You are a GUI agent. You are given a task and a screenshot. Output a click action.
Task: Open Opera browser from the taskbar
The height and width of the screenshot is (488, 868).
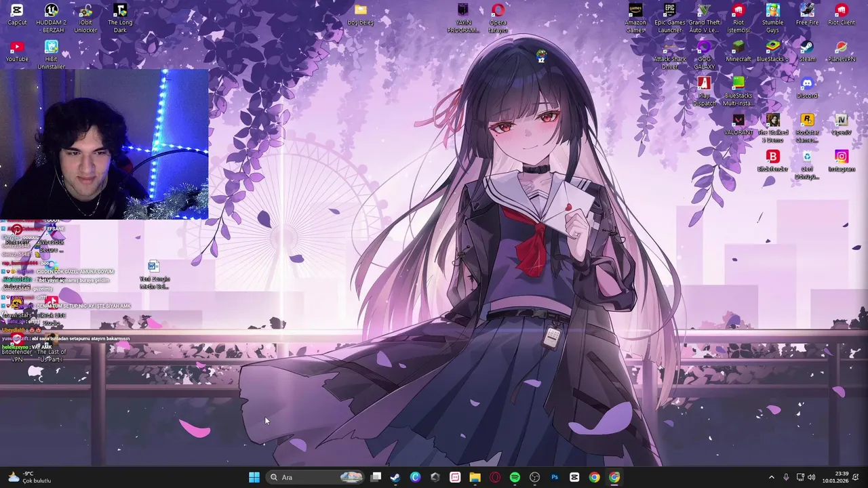point(495,477)
